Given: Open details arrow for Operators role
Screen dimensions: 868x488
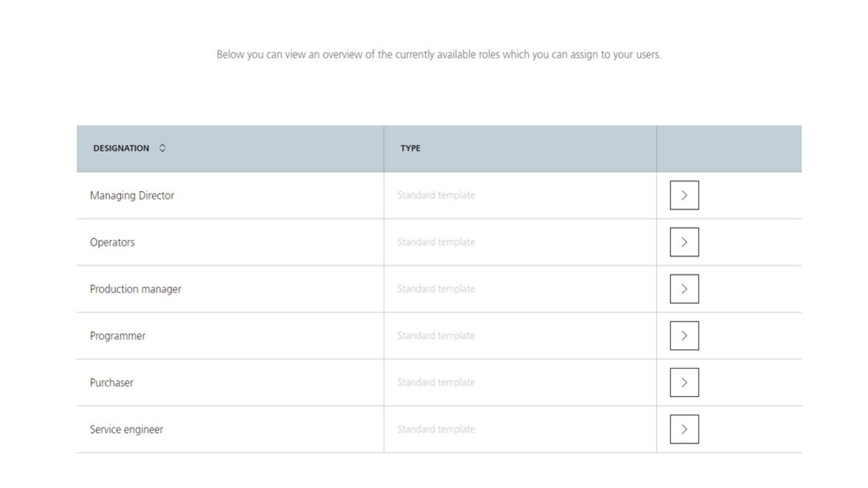Looking at the screenshot, I should pos(684,242).
